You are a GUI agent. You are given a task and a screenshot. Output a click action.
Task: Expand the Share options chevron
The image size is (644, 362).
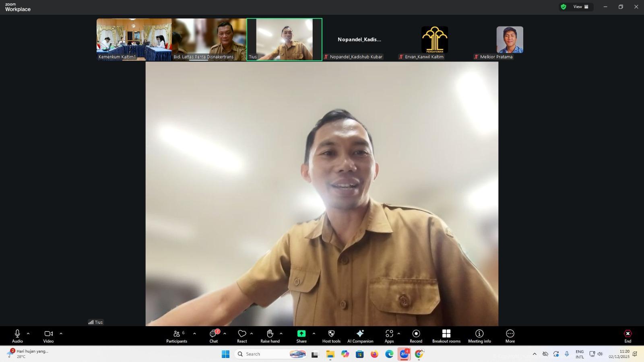[x=314, y=333]
